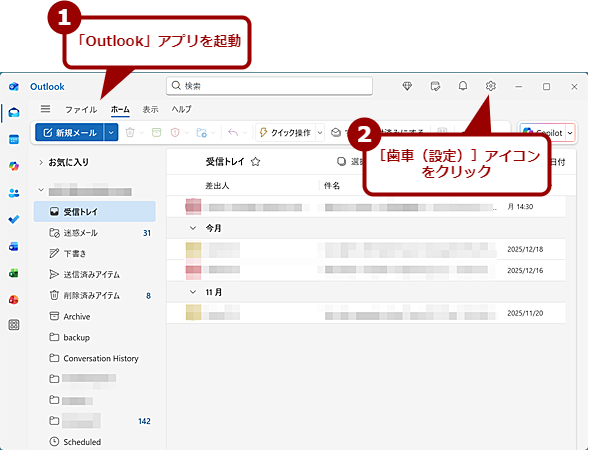The image size is (589, 451).
Task: Click the Copilot button in the ribbon
Action: click(x=542, y=133)
